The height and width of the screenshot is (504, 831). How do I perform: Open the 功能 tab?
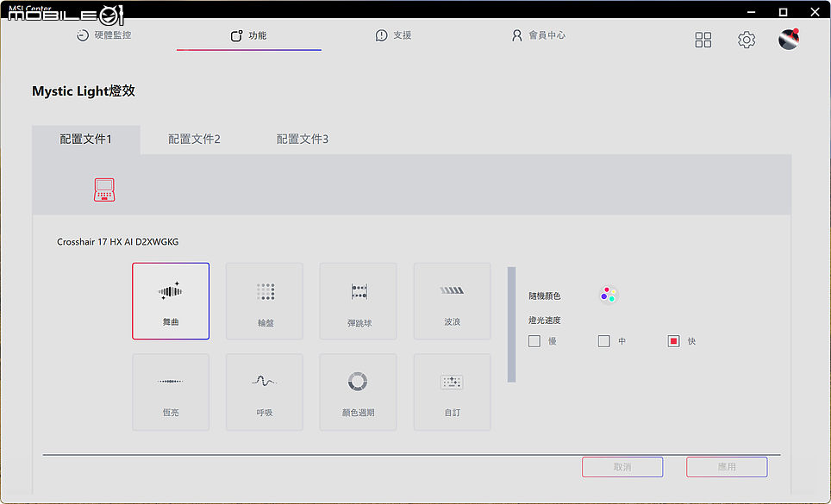coord(248,35)
